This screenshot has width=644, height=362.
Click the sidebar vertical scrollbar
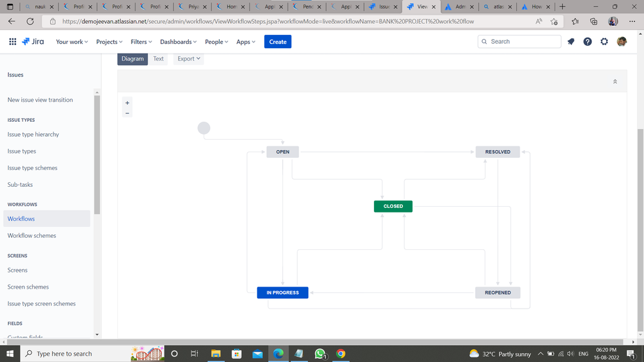[97, 155]
